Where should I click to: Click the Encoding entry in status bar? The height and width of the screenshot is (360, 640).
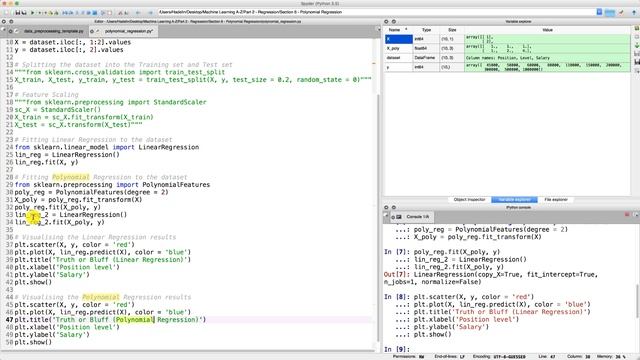499,356
